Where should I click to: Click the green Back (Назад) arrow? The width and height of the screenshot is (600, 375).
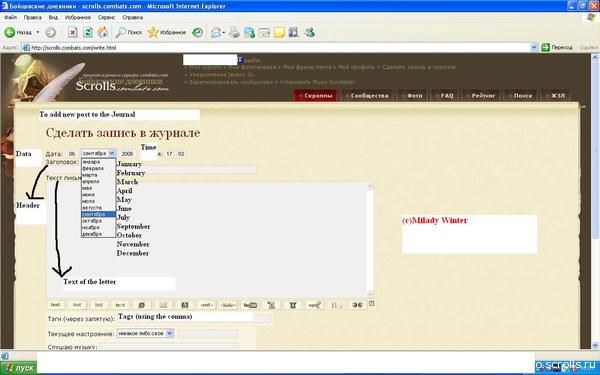[10, 33]
